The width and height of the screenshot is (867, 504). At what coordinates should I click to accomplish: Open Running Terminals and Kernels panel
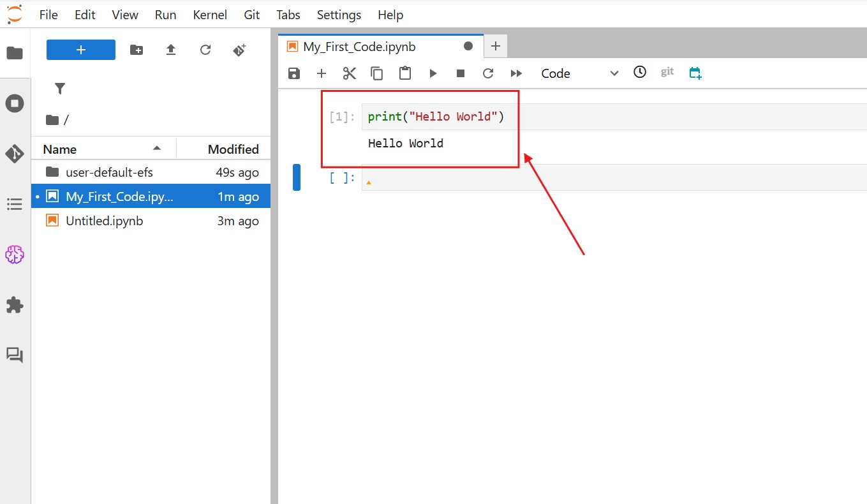point(15,103)
